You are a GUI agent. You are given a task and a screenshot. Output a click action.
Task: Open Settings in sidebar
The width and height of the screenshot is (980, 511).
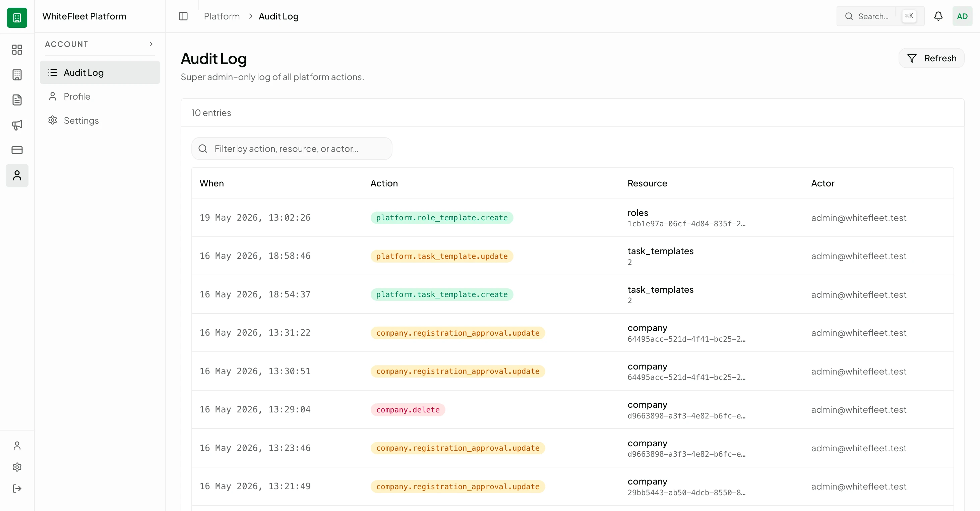[100, 120]
